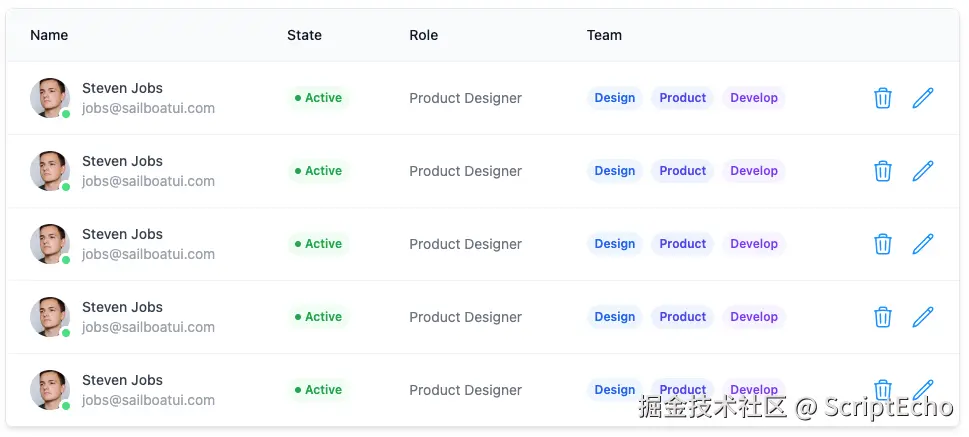The width and height of the screenshot is (969, 437).
Task: Click the user avatar in the fifth row
Action: (49, 390)
